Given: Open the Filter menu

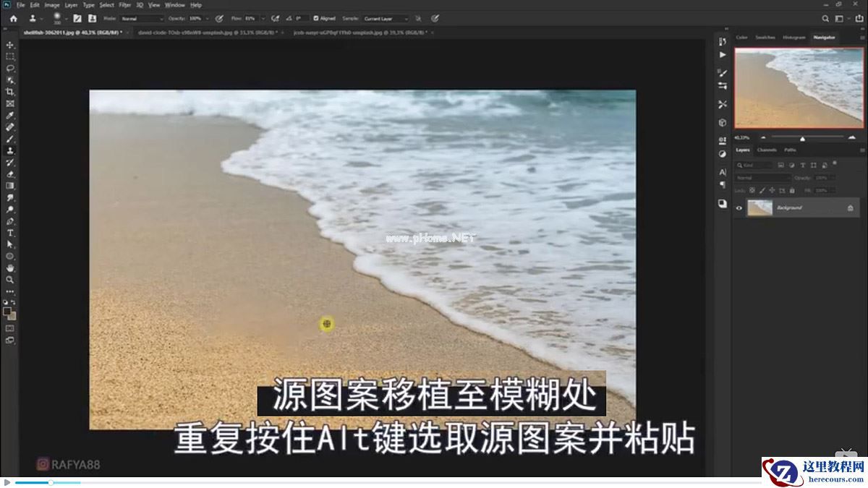Looking at the screenshot, I should click(x=124, y=4).
